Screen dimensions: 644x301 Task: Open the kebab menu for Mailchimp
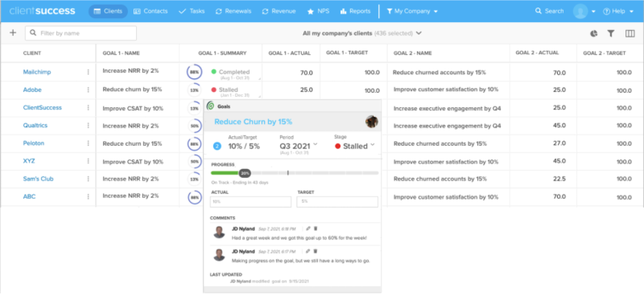pyautogui.click(x=88, y=72)
